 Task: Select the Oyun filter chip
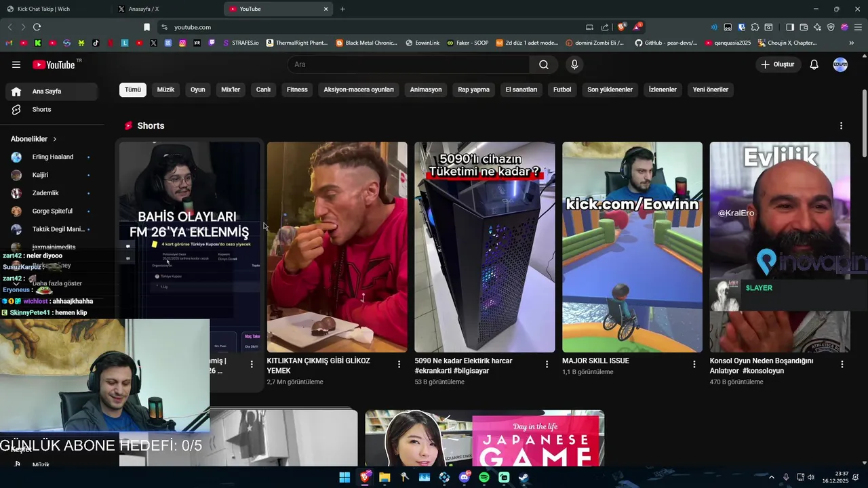[197, 89]
